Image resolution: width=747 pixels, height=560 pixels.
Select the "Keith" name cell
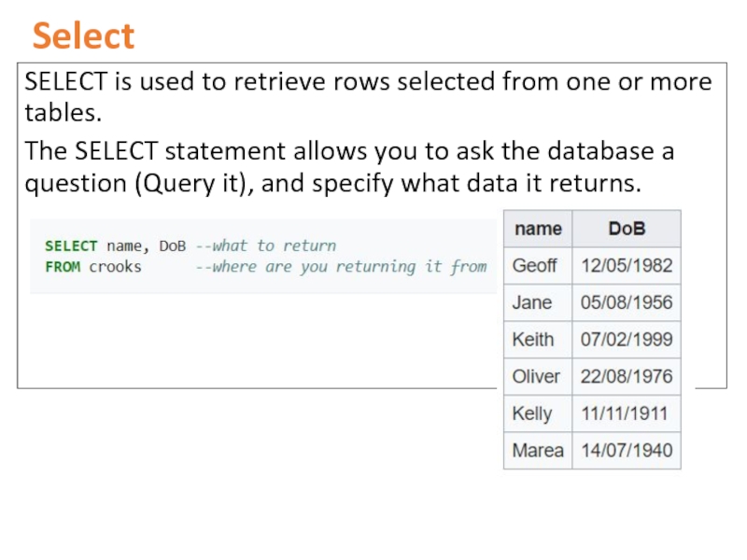pos(533,340)
